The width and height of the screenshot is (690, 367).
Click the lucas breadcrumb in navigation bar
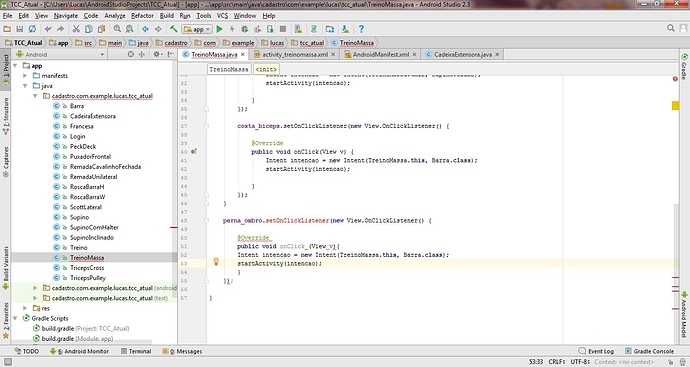click(x=273, y=43)
